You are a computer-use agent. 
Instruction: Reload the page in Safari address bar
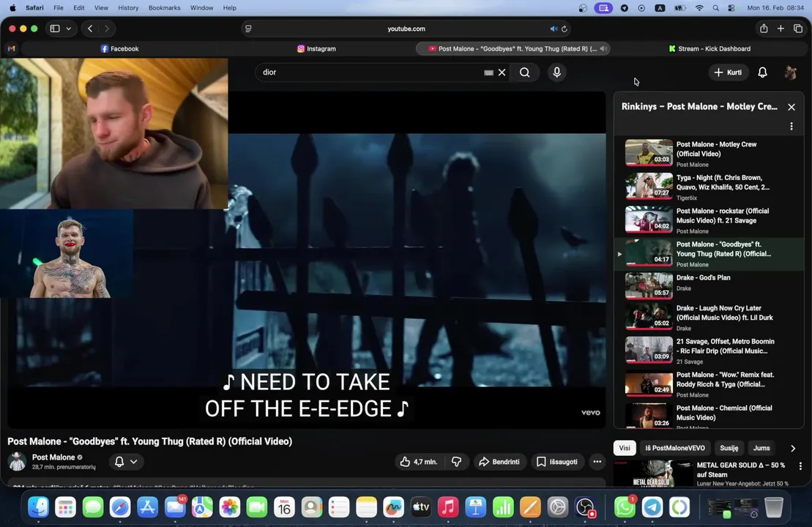pos(565,29)
